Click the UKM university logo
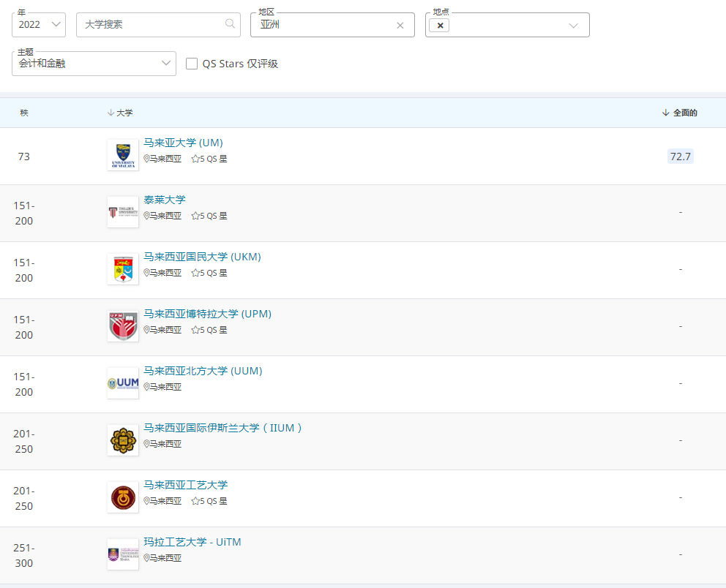The height and width of the screenshot is (588, 726). click(x=122, y=269)
